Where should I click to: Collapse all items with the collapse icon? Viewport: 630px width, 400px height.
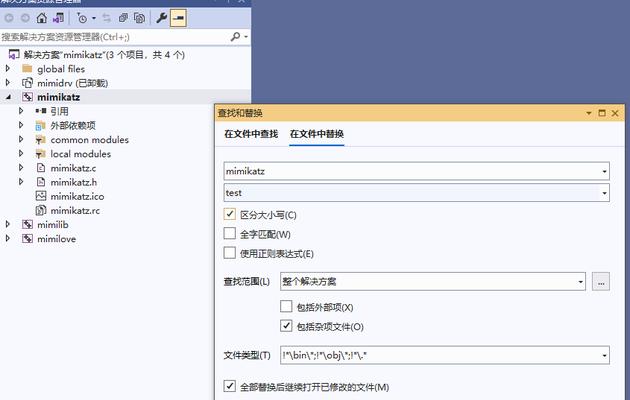point(123,18)
